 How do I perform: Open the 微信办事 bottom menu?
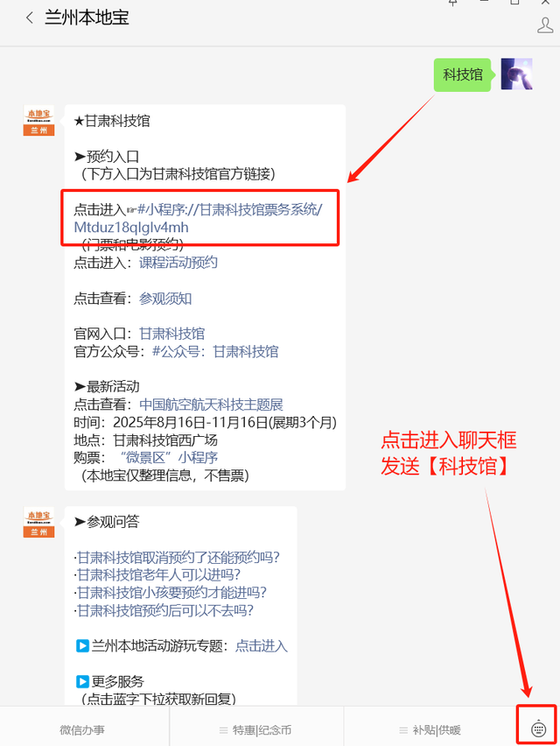coord(84,730)
